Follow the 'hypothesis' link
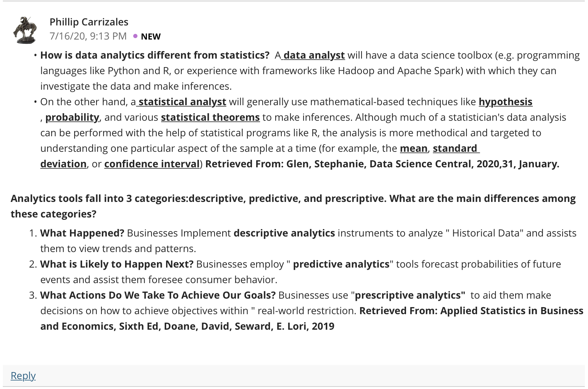 pos(505,102)
